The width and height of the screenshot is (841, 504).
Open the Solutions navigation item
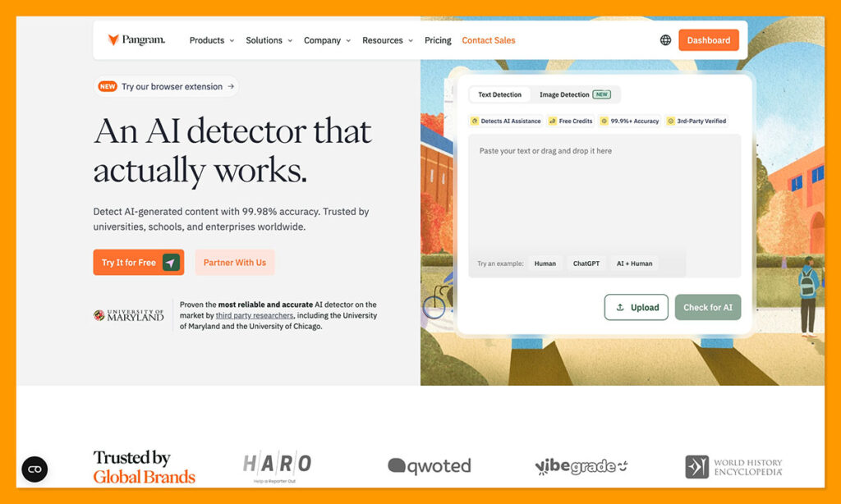[269, 40]
